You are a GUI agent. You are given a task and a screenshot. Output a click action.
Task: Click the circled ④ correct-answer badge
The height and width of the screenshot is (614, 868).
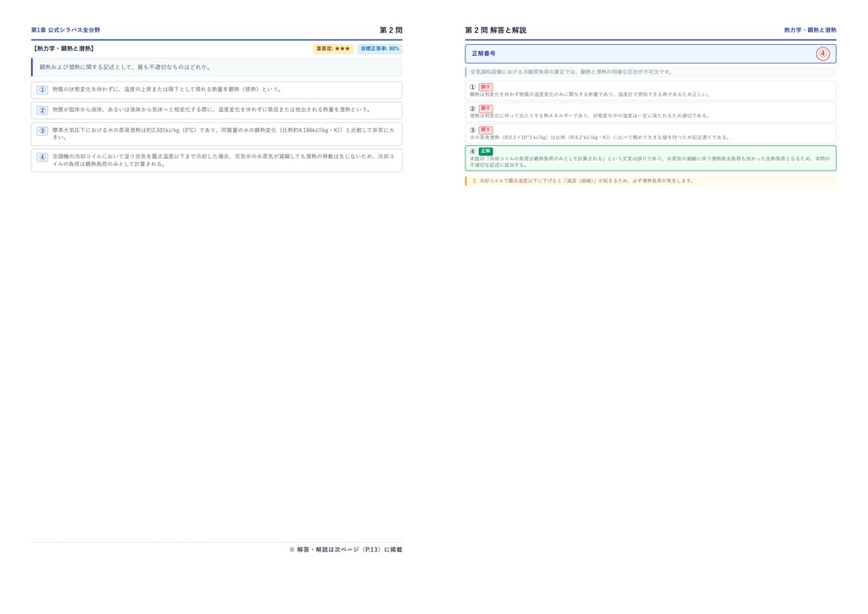(822, 53)
